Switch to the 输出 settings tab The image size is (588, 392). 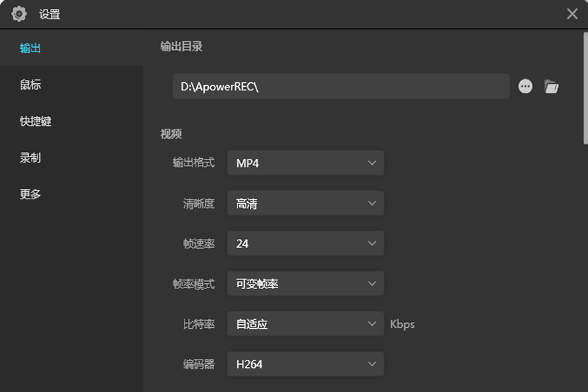[x=31, y=49]
